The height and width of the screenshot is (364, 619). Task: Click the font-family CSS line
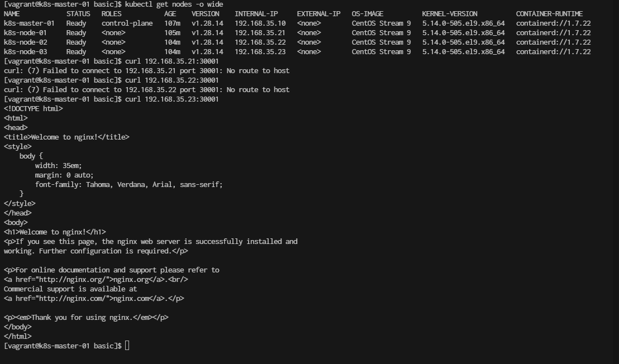pyautogui.click(x=128, y=185)
